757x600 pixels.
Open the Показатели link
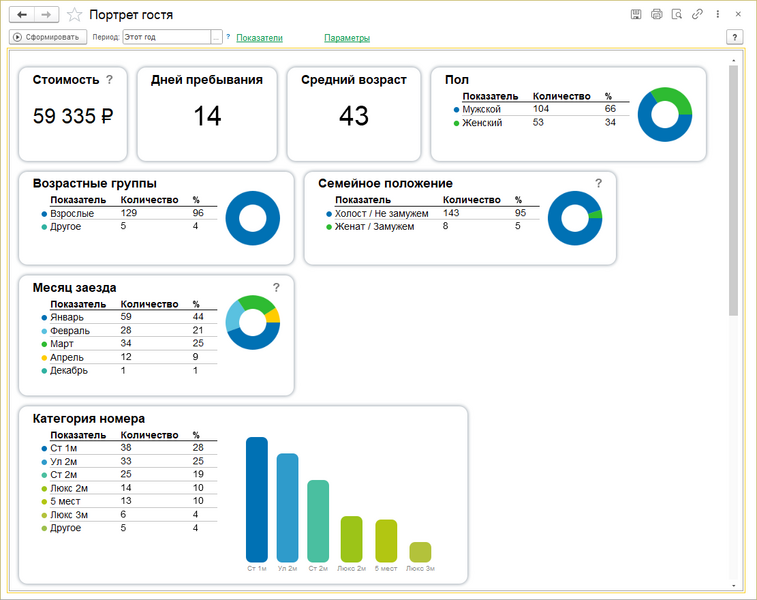259,38
